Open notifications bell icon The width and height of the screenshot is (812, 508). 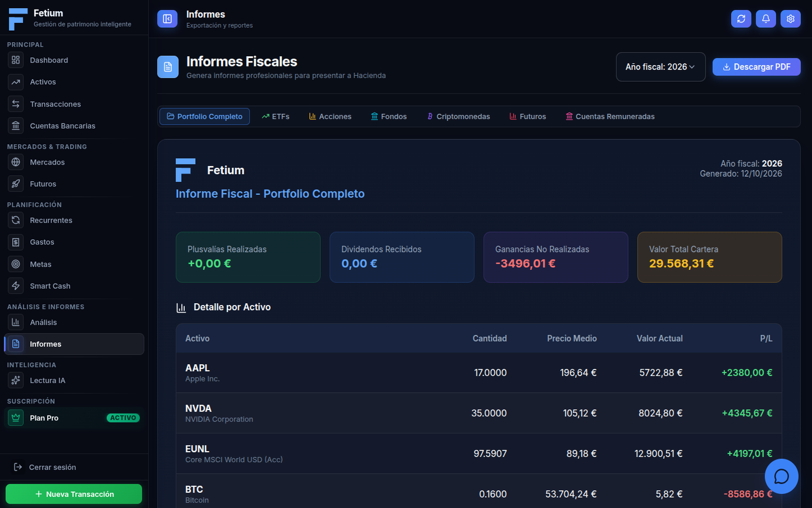click(766, 19)
